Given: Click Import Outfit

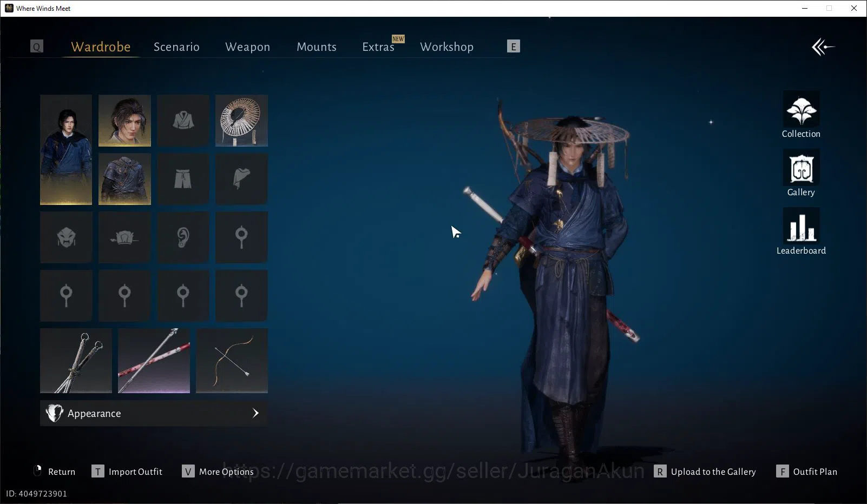Looking at the screenshot, I should click(x=127, y=472).
